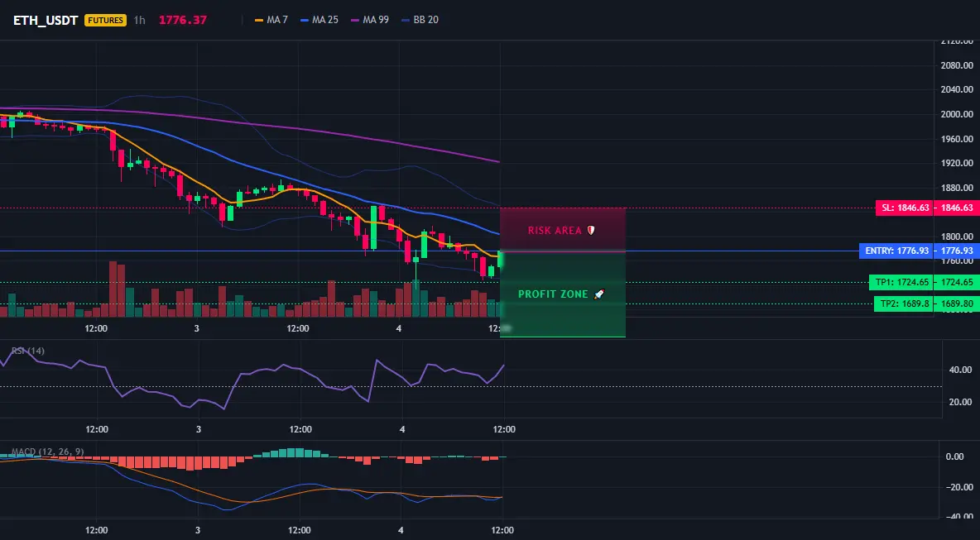Image resolution: width=980 pixels, height=540 pixels.
Task: Click the shield icon beside RISK AREA
Action: [x=591, y=231]
